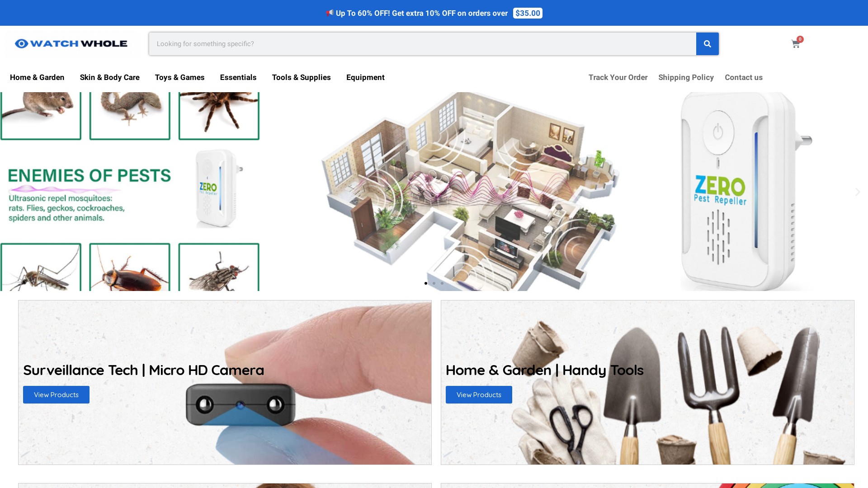Screen dimensions: 868x488
Task: Click the shopping cart icon
Action: point(796,43)
